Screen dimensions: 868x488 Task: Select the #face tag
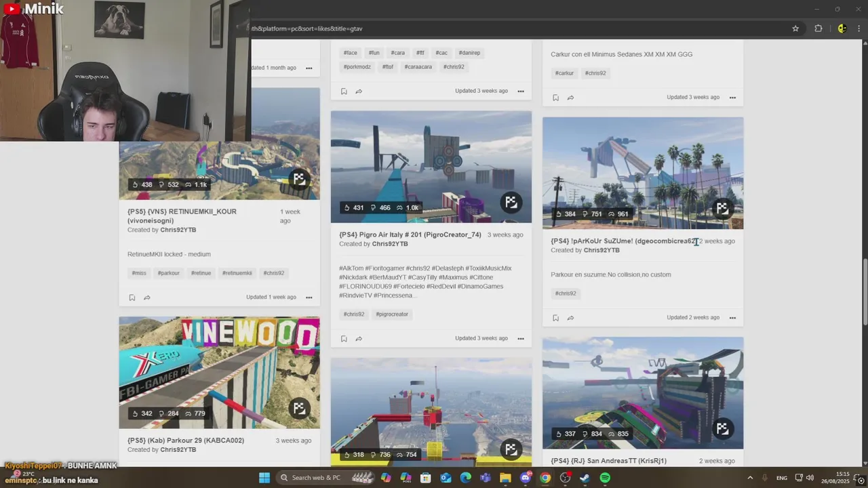click(x=350, y=53)
